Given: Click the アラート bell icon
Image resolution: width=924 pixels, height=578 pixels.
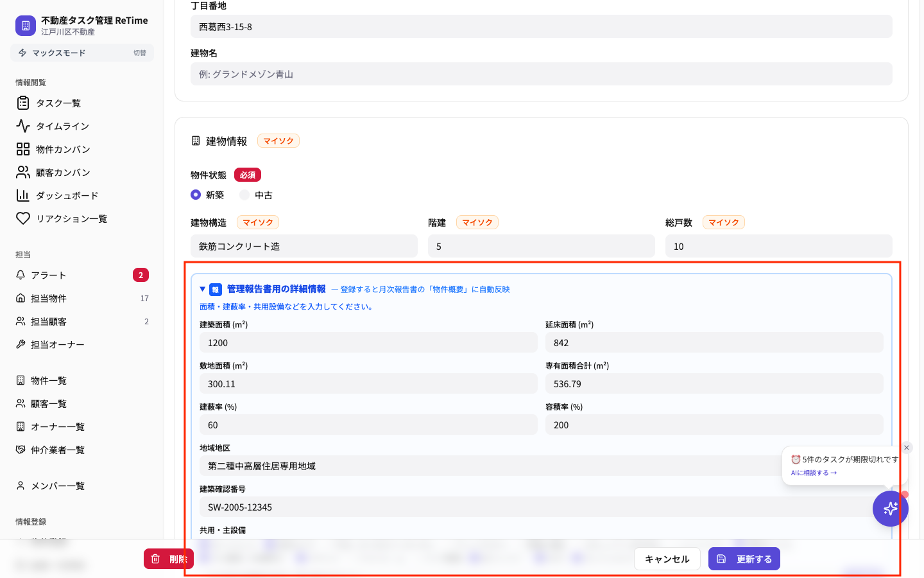Looking at the screenshot, I should 21,275.
